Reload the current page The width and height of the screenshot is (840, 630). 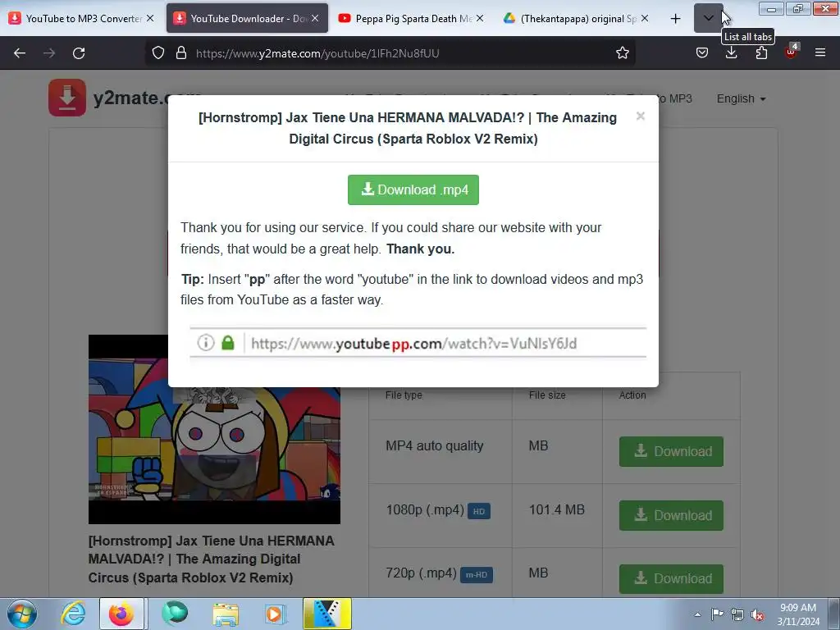tap(79, 53)
